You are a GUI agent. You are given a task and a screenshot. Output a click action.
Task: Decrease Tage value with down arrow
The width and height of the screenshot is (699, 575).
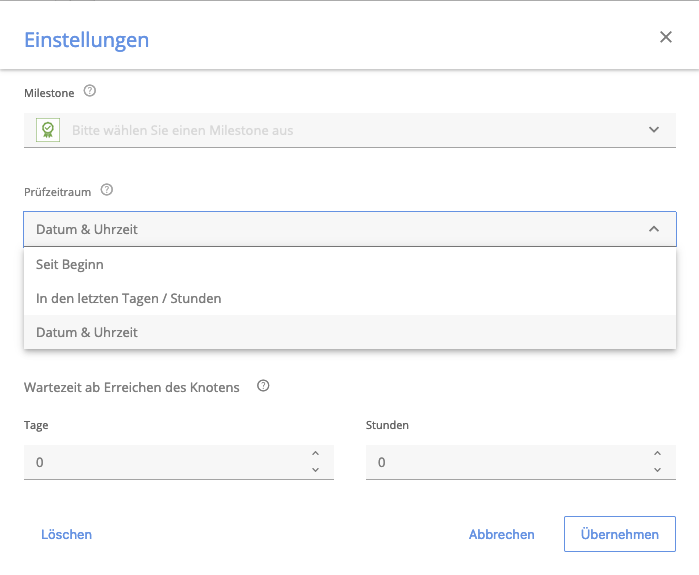coord(316,470)
